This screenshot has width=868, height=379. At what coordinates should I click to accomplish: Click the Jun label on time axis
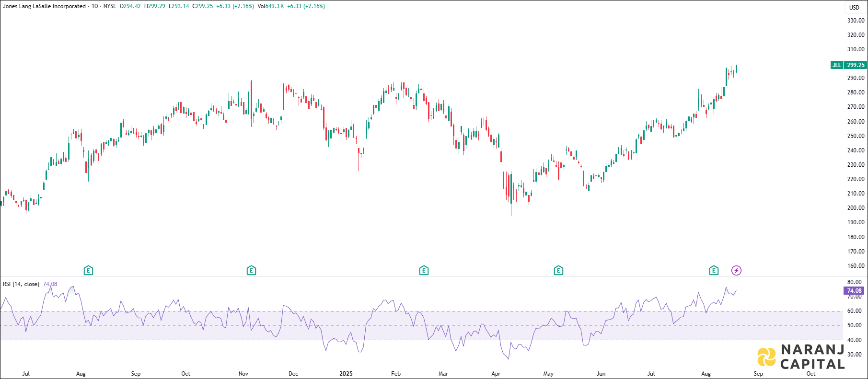coord(601,374)
